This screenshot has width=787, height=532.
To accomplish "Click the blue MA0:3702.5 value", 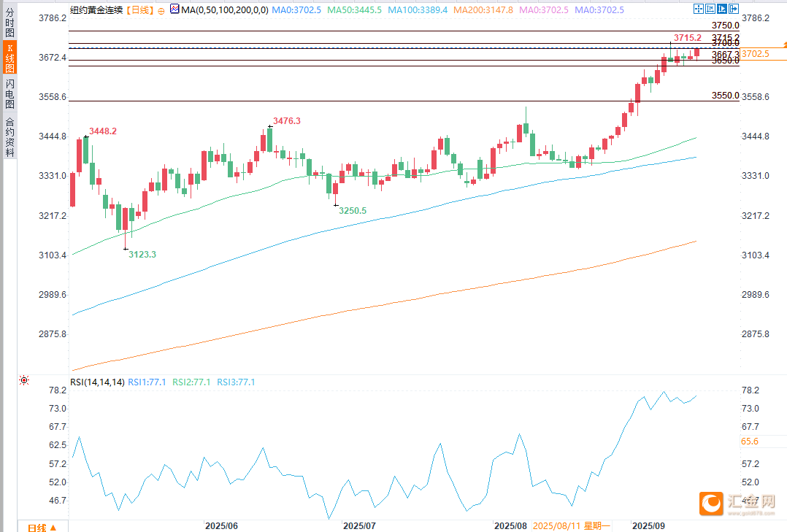I will click(x=296, y=10).
